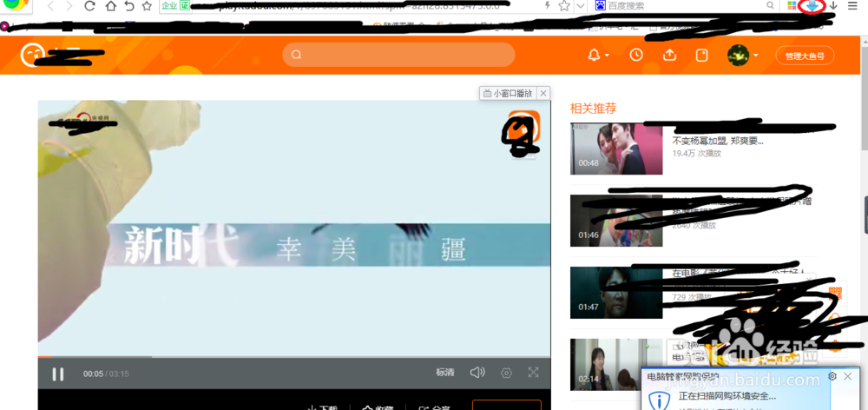The image size is (868, 410).
Task: Expand the address bar dropdown arrow
Action: point(580,5)
